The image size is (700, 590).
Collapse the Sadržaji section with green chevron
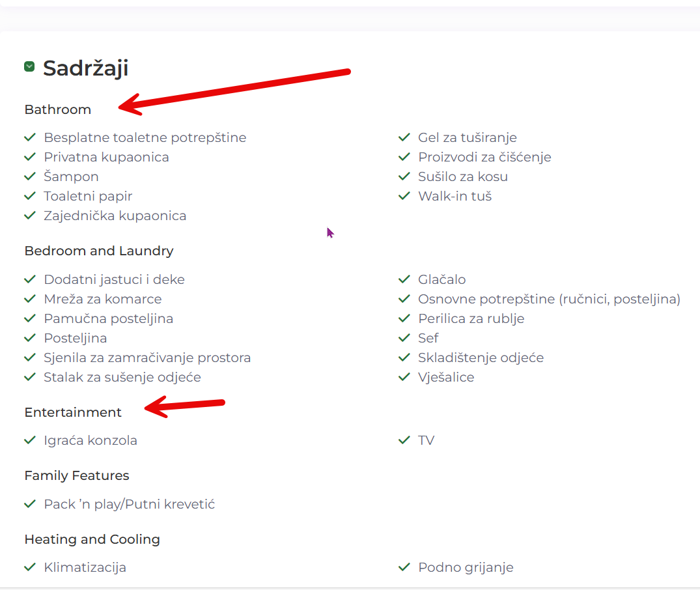click(x=29, y=66)
